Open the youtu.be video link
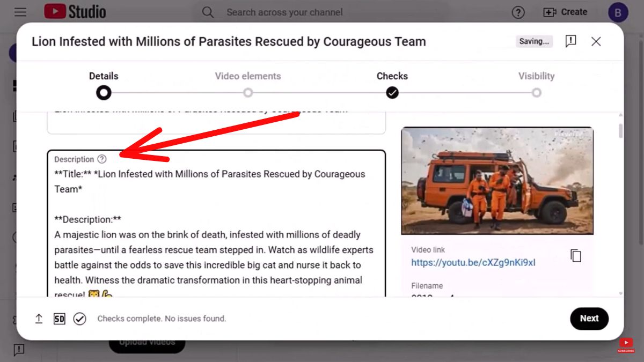This screenshot has height=362, width=644. 473,263
